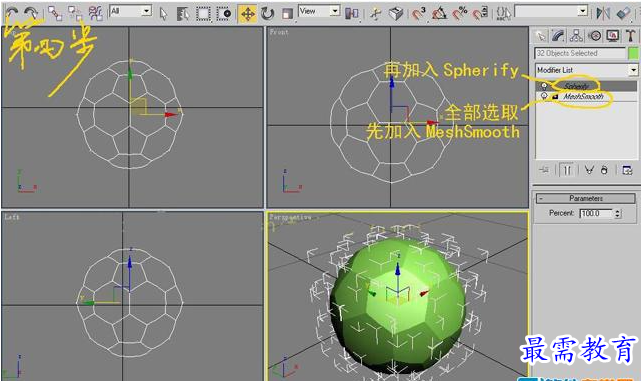644x381 pixels.
Task: Open the Select by Name dialog
Action: pos(183,14)
